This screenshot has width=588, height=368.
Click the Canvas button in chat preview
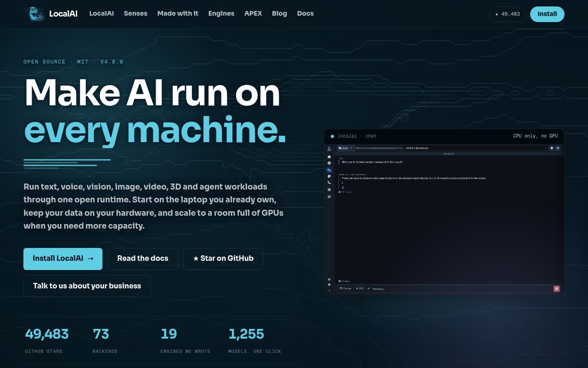345,289
